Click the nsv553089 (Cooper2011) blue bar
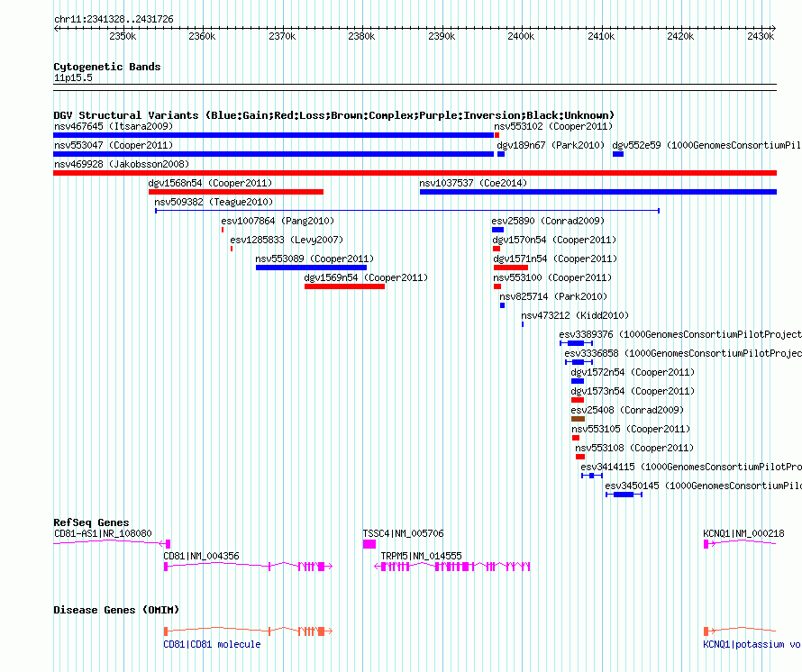This screenshot has height=672, width=802. (x=311, y=268)
